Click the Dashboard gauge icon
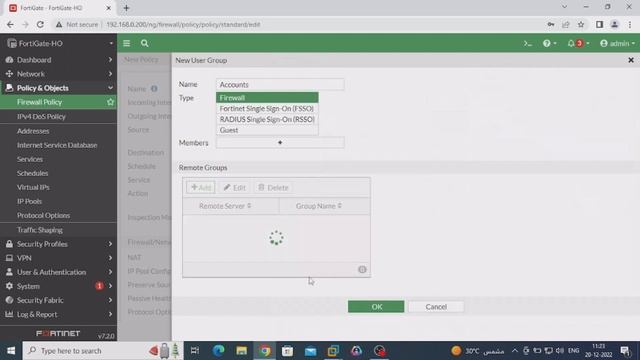The image size is (640, 360). tap(9, 60)
